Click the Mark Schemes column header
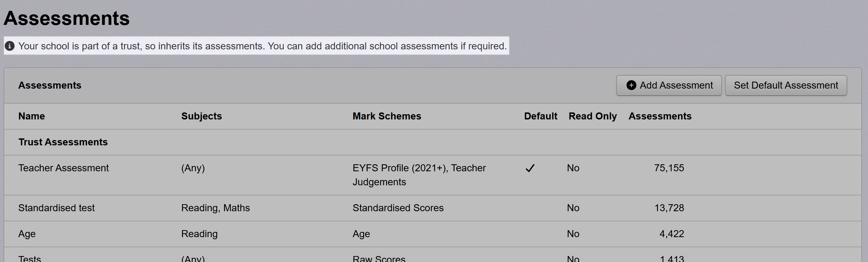 coord(386,116)
